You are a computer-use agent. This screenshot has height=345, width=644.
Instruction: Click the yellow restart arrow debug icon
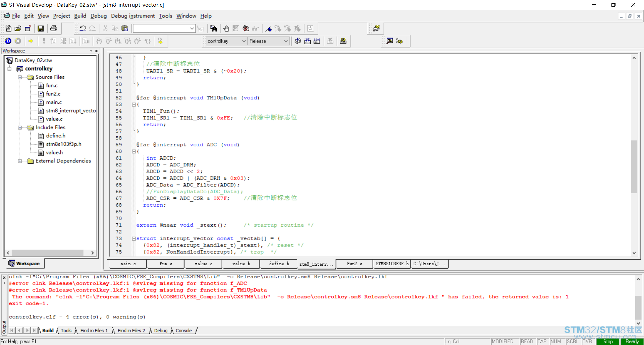(160, 41)
